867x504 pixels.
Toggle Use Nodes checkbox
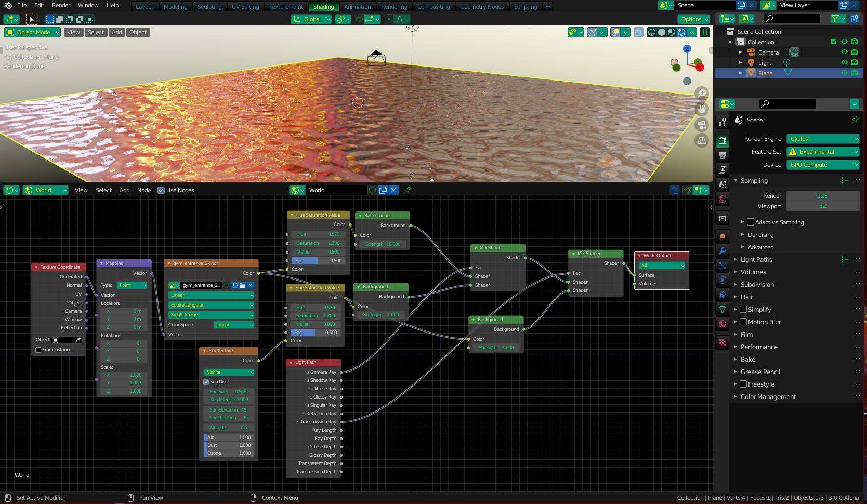[x=161, y=190]
